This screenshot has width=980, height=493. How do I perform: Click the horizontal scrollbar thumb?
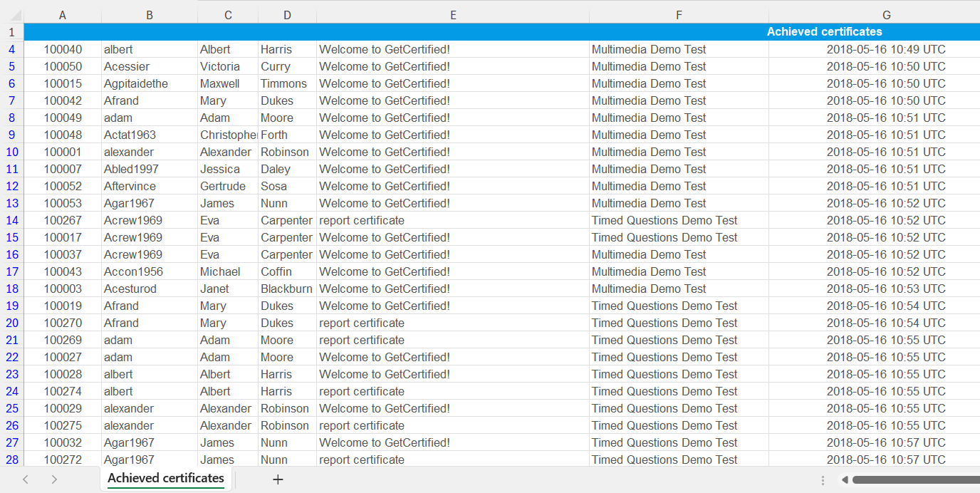pyautogui.click(x=915, y=480)
